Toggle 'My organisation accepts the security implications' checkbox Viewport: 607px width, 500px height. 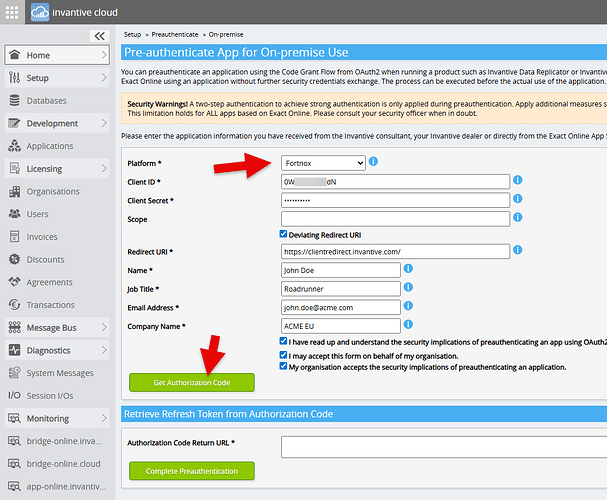(284, 367)
